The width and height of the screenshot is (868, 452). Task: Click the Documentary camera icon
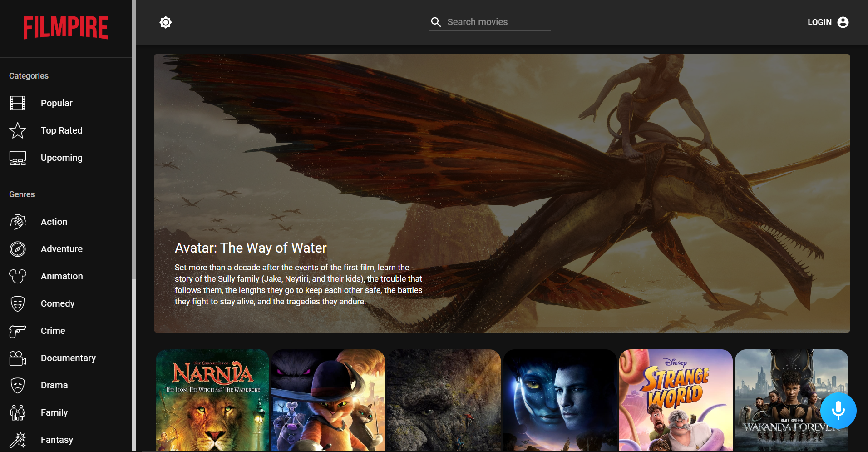tap(18, 358)
